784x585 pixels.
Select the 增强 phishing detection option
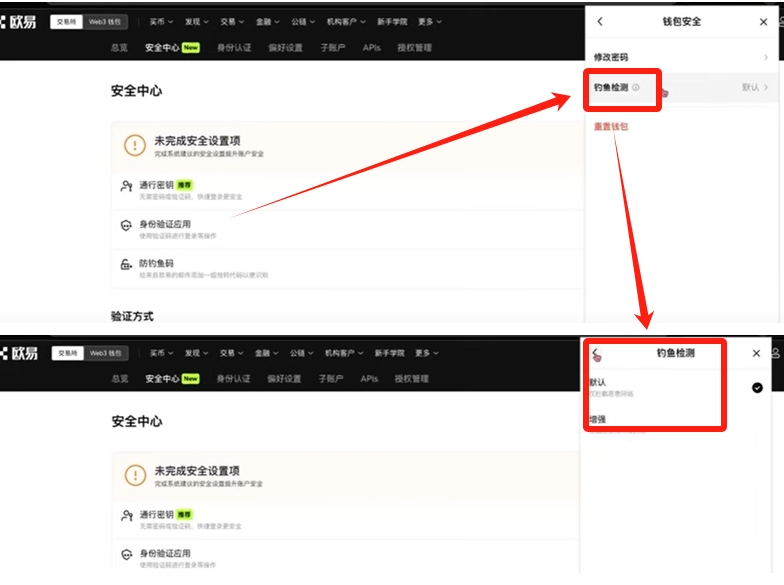tap(676, 422)
